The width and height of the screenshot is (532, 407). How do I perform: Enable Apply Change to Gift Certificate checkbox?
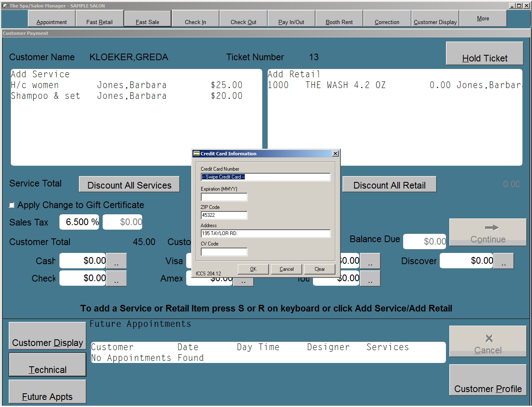click(x=12, y=205)
